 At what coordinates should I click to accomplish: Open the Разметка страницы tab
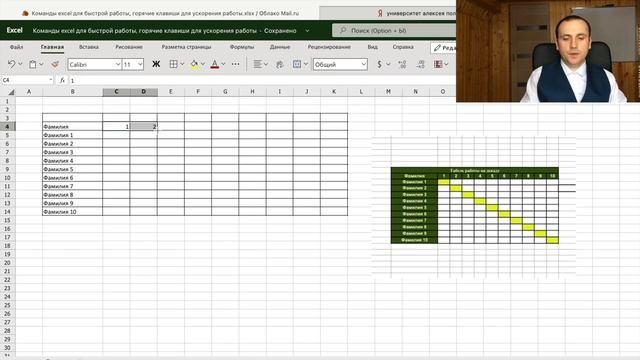coord(186,47)
